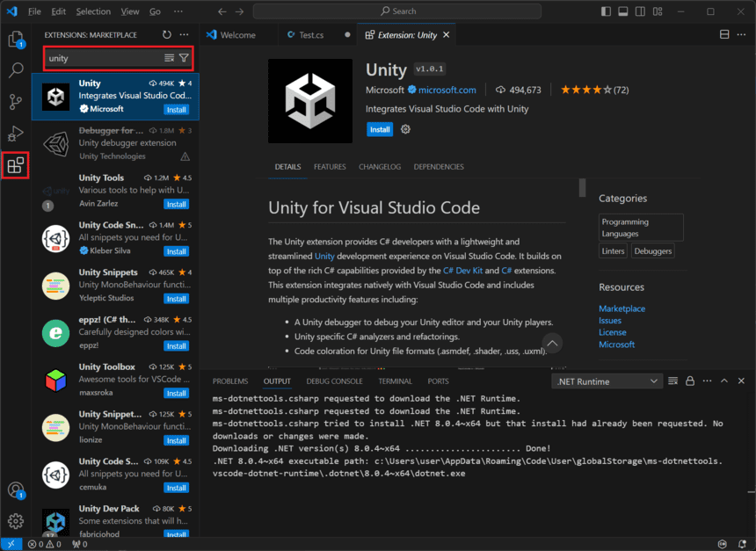Open customize layout options
This screenshot has height=551, width=756.
(x=658, y=11)
